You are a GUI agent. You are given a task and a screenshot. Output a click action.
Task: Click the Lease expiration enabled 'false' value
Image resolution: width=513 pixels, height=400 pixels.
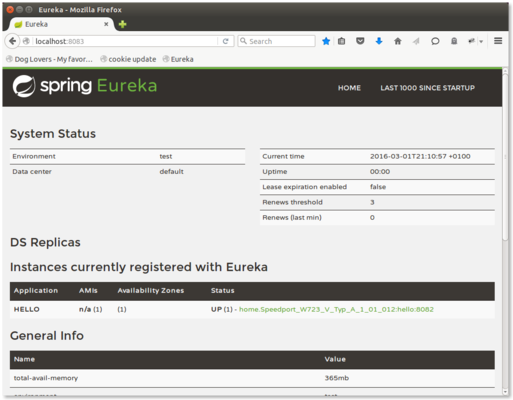coord(378,187)
